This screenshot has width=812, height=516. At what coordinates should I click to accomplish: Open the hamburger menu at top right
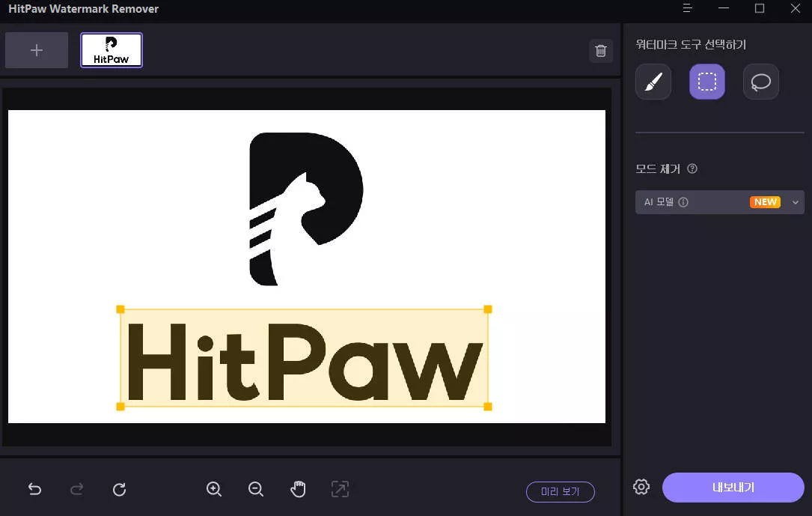pyautogui.click(x=687, y=8)
